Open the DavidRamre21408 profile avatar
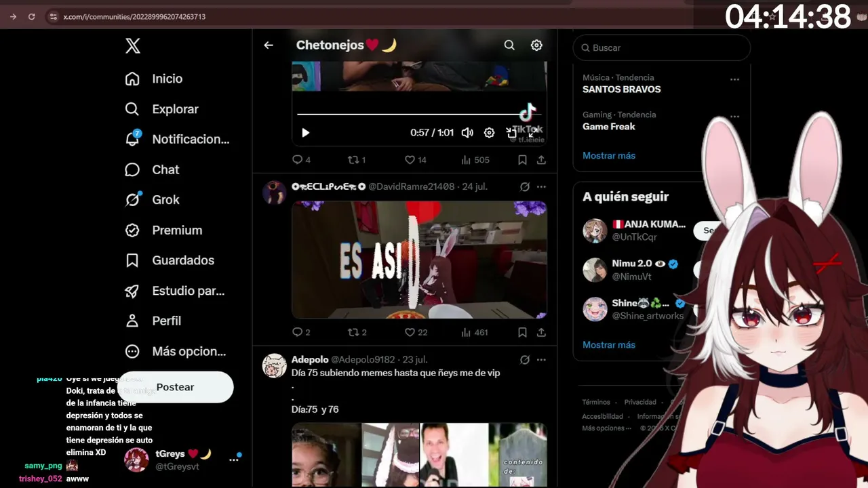868x488 pixels. point(275,192)
